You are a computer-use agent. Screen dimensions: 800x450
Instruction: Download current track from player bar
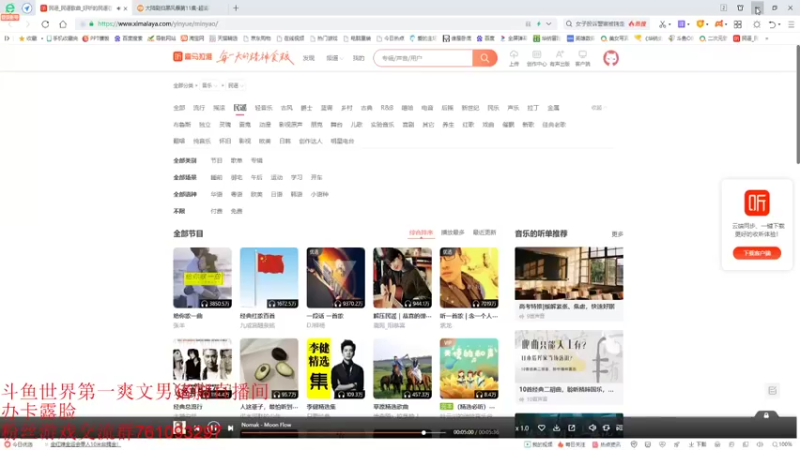coord(557,428)
